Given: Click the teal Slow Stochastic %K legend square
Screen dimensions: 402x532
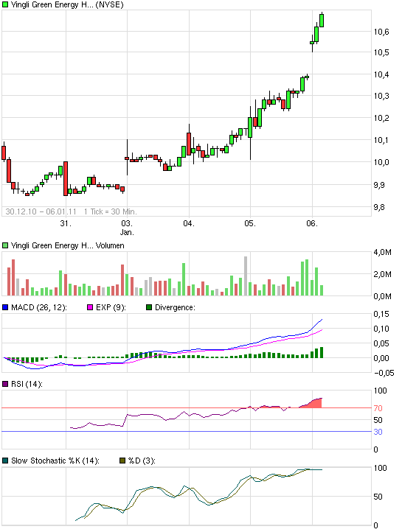Looking at the screenshot, I should point(5,461).
